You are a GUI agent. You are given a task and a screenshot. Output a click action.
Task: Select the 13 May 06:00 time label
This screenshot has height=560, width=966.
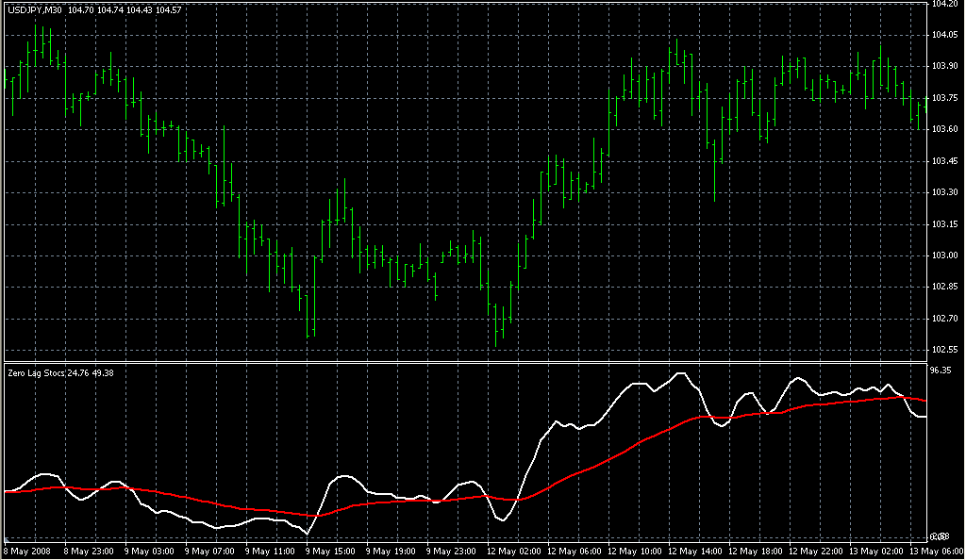937,552
